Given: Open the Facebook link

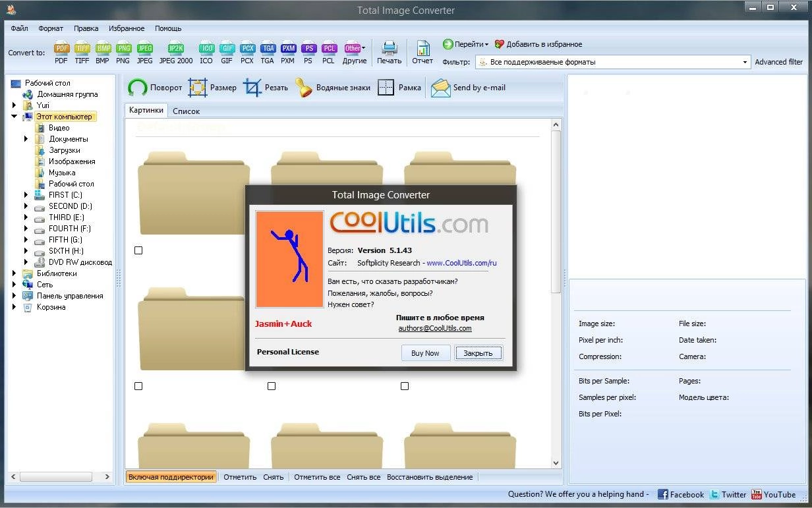Looking at the screenshot, I should [x=681, y=494].
